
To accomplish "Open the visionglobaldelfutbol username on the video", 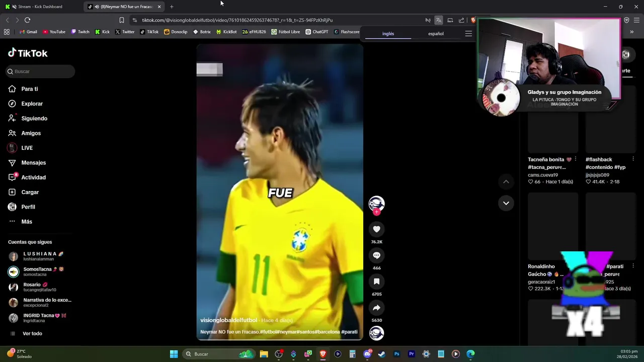I will [x=228, y=320].
